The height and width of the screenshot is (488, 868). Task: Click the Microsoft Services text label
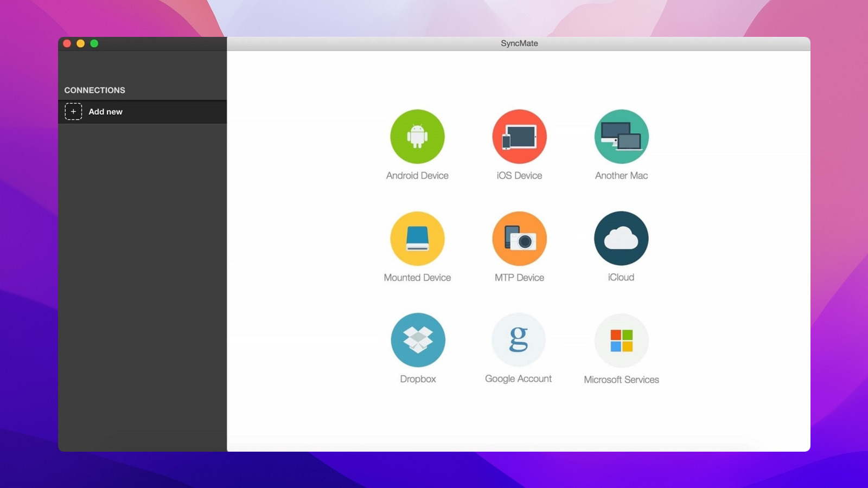pyautogui.click(x=622, y=380)
